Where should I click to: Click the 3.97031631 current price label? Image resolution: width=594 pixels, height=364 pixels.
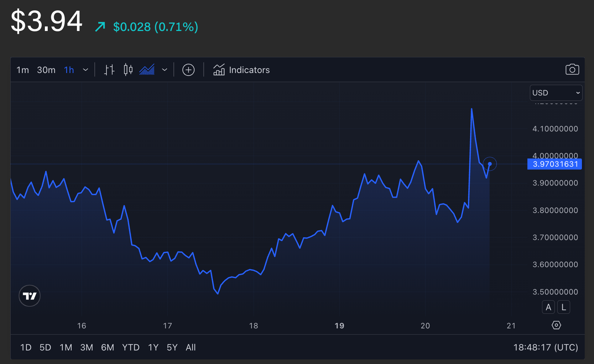(x=555, y=164)
